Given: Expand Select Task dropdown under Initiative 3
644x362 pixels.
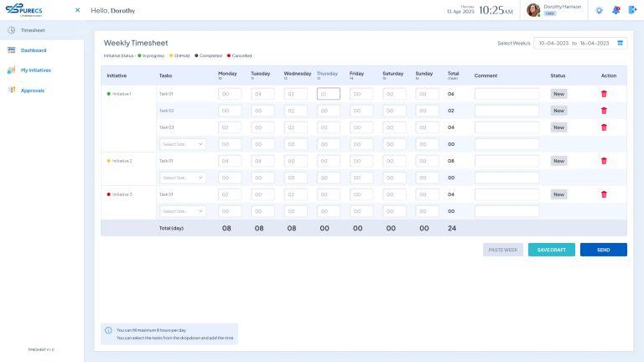Looking at the screenshot, I should pyautogui.click(x=183, y=211).
